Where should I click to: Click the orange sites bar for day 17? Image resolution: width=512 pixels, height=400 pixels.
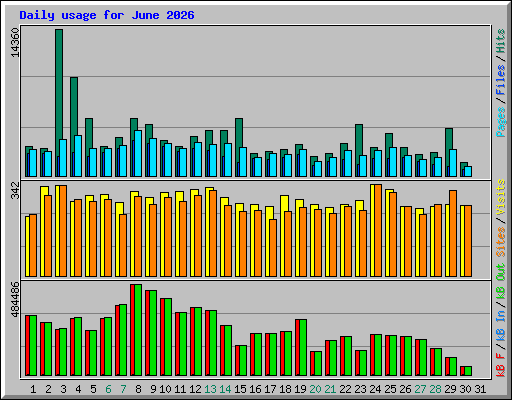(x=273, y=248)
